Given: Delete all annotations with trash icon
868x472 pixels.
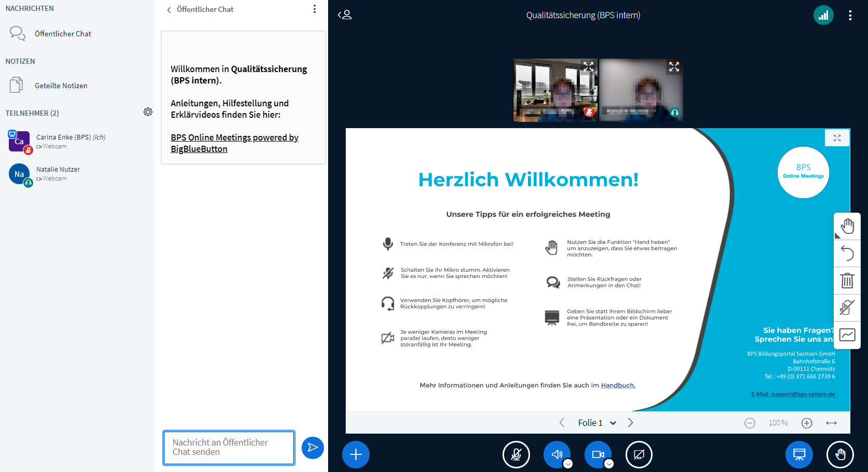Looking at the screenshot, I should (x=847, y=281).
